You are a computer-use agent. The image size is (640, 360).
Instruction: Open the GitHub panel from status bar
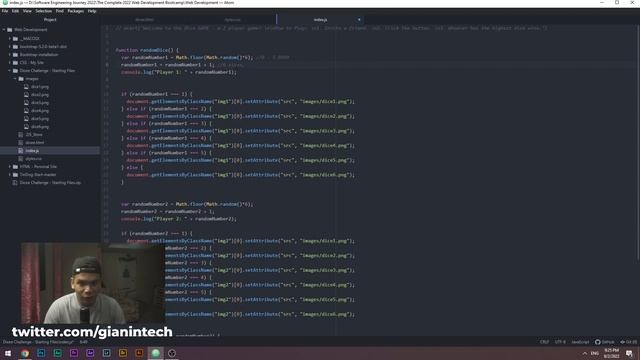pyautogui.click(x=604, y=342)
